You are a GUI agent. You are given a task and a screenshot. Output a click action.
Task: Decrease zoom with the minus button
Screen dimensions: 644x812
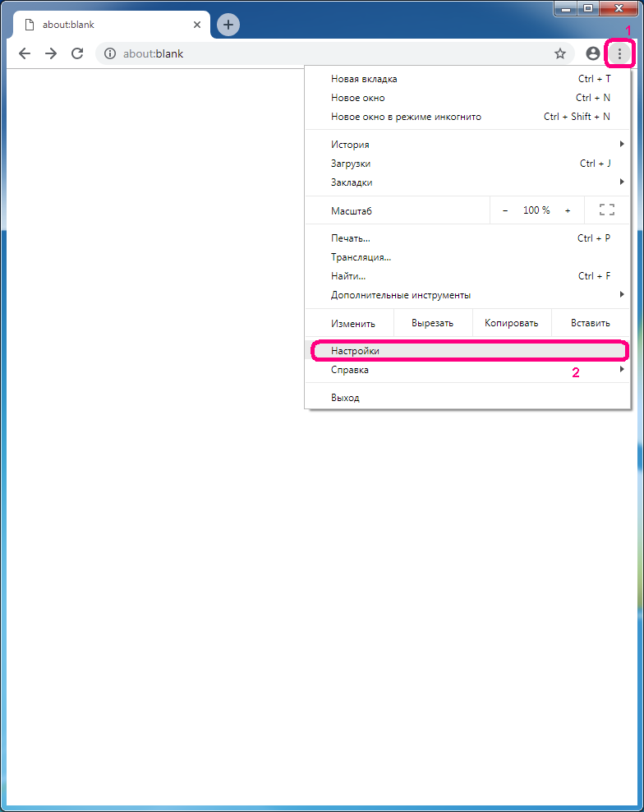[x=505, y=210]
